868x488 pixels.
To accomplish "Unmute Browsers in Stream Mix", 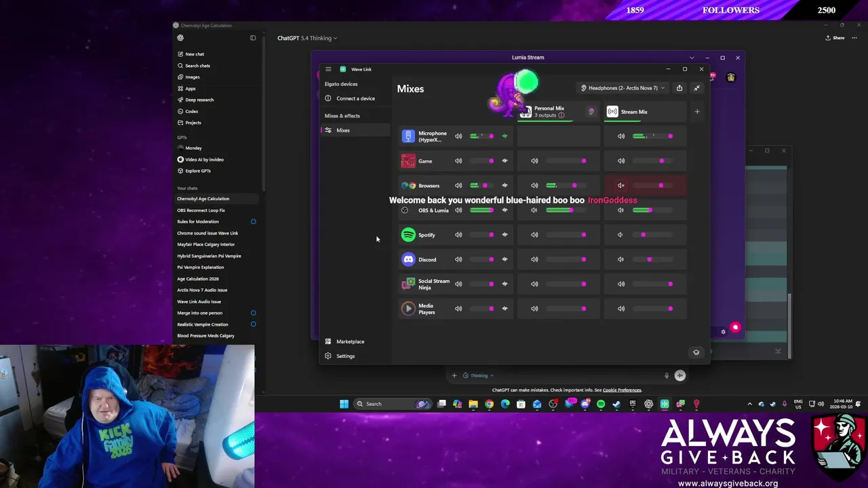I will pos(620,186).
